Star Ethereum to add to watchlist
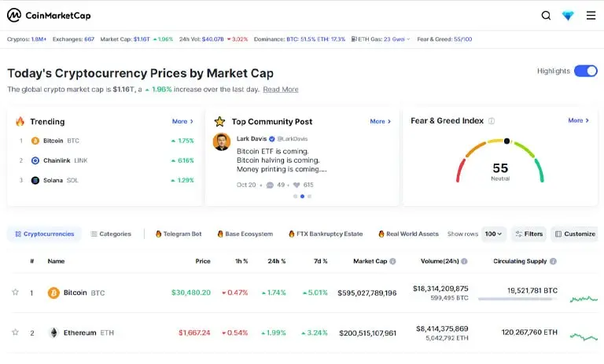This screenshot has height=364, width=604. [15, 332]
